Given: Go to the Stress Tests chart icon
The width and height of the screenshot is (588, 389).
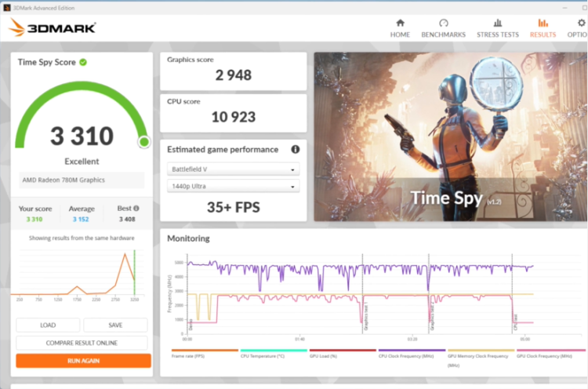Looking at the screenshot, I should pyautogui.click(x=498, y=24).
